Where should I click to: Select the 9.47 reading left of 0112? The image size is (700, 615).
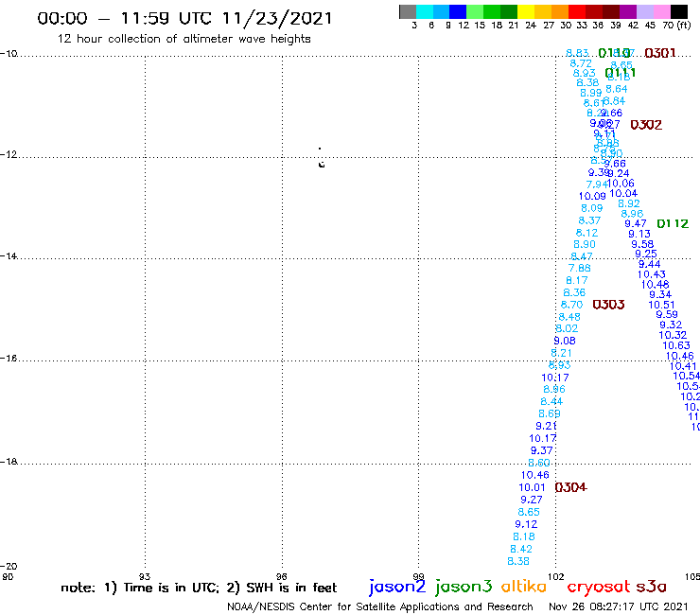tap(636, 223)
